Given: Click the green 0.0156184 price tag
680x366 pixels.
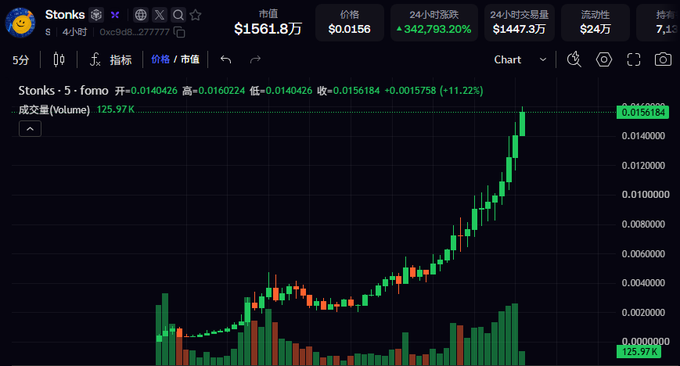Looking at the screenshot, I should pos(643,113).
